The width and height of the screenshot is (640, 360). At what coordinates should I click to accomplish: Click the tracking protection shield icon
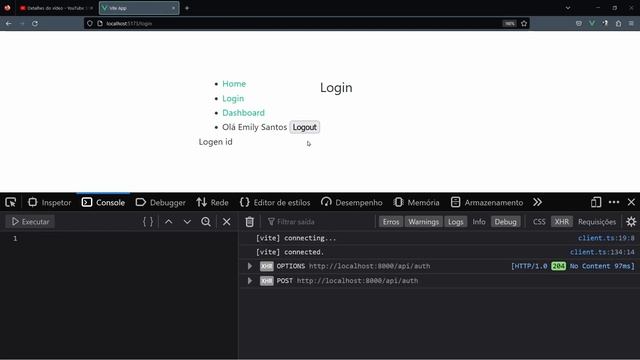(90, 24)
